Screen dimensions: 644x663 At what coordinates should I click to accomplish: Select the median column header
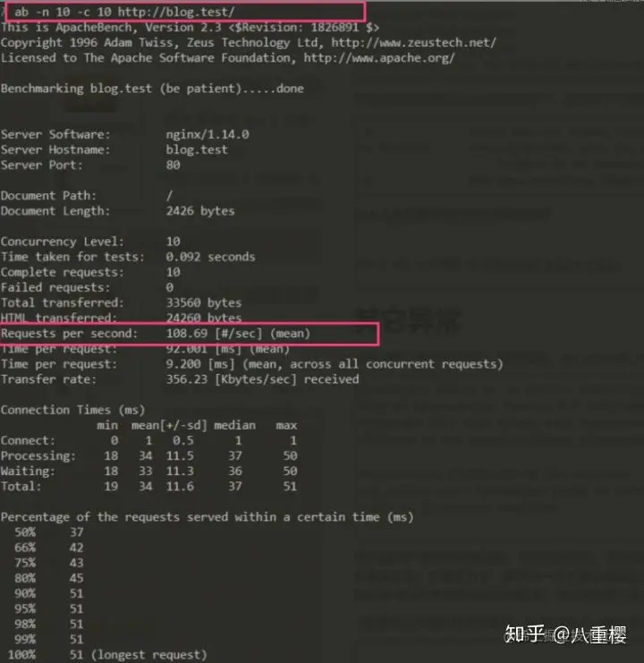click(234, 425)
